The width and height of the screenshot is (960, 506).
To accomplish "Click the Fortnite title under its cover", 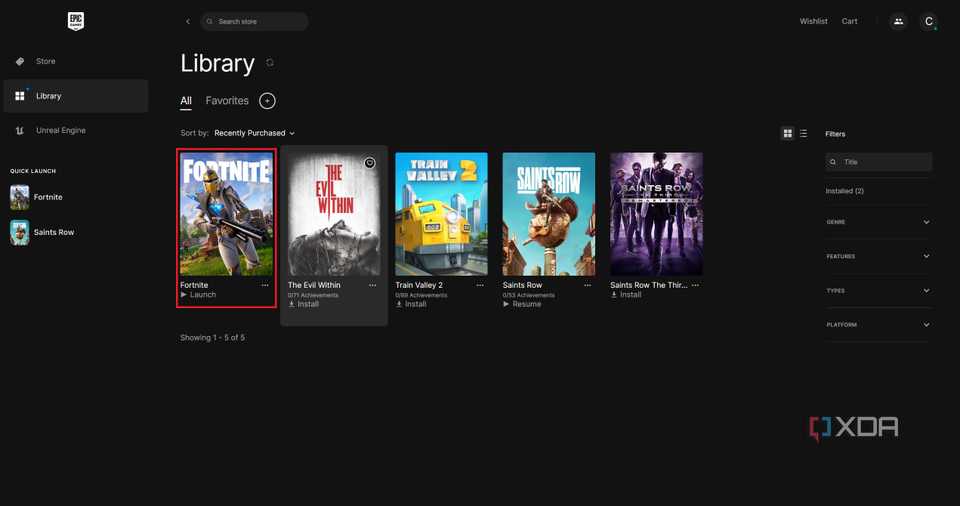I will click(194, 285).
